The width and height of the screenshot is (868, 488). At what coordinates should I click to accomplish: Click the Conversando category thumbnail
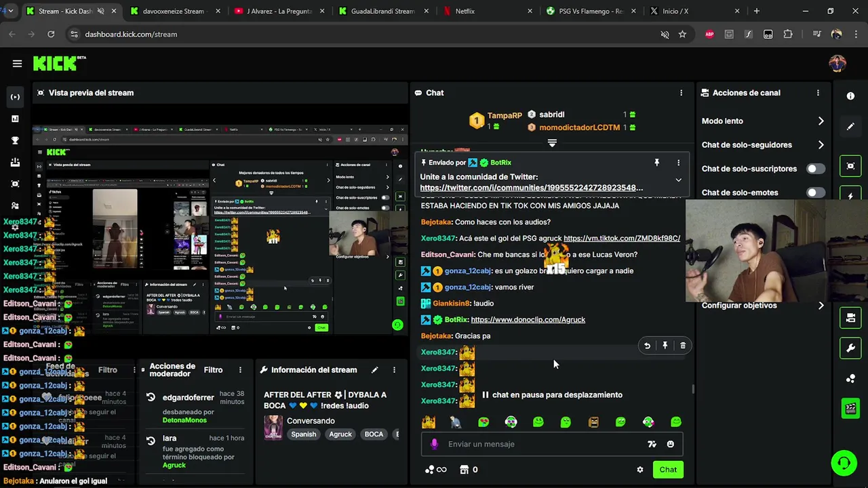click(x=273, y=428)
